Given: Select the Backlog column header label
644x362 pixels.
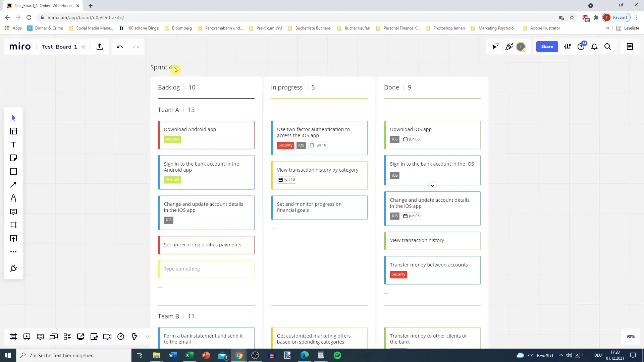Looking at the screenshot, I should (x=169, y=87).
